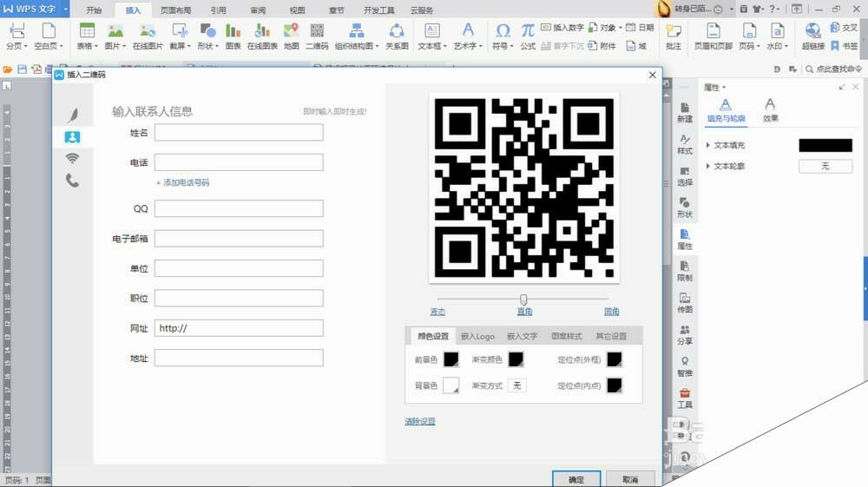
Task: Switch to the 效果 properties tab
Action: pos(770,110)
